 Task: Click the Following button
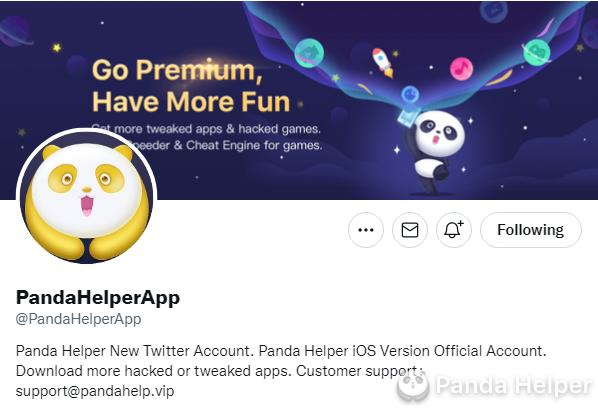530,230
